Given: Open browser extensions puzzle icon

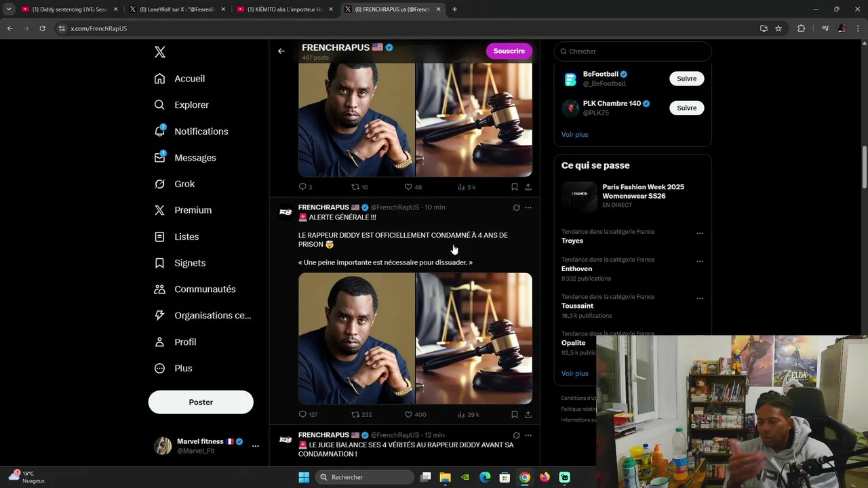Looking at the screenshot, I should pos(801,28).
